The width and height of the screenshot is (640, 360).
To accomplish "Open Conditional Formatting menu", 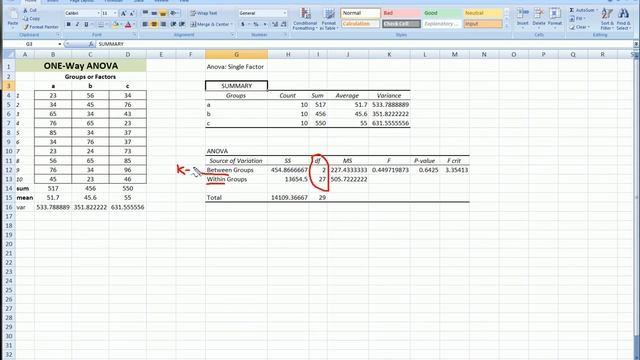I will click(305, 19).
